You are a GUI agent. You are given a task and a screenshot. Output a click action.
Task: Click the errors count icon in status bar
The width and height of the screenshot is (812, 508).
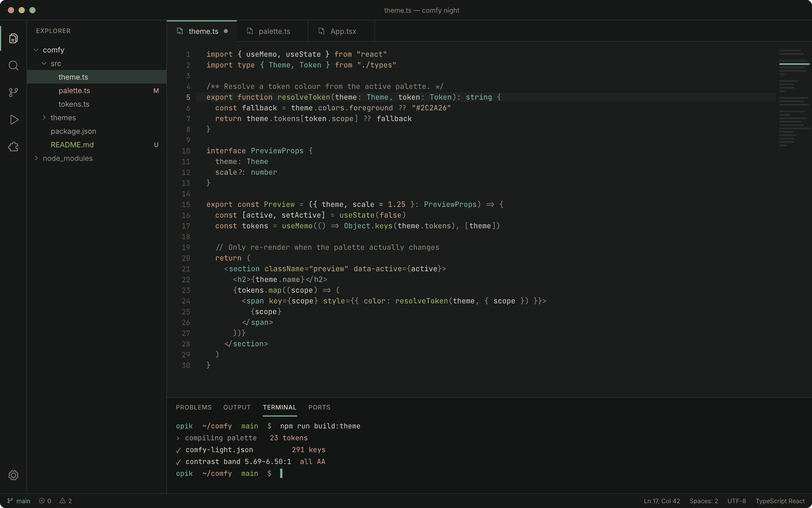tap(42, 501)
